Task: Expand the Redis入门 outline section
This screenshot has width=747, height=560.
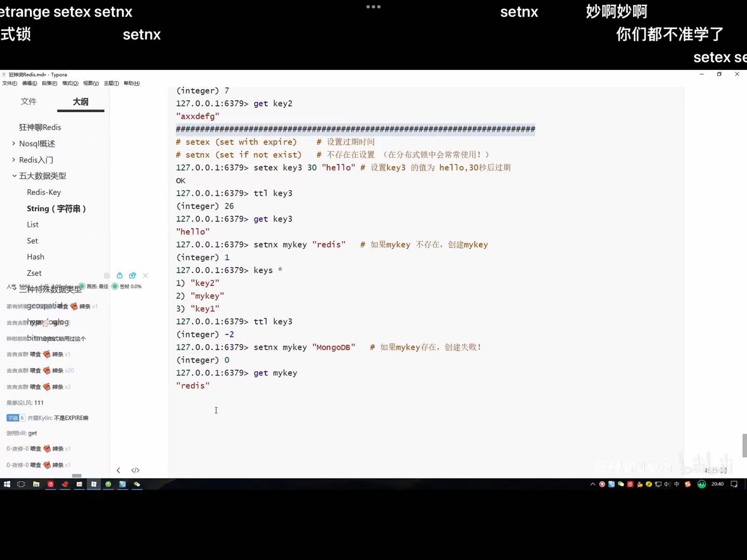Action: 13,160
